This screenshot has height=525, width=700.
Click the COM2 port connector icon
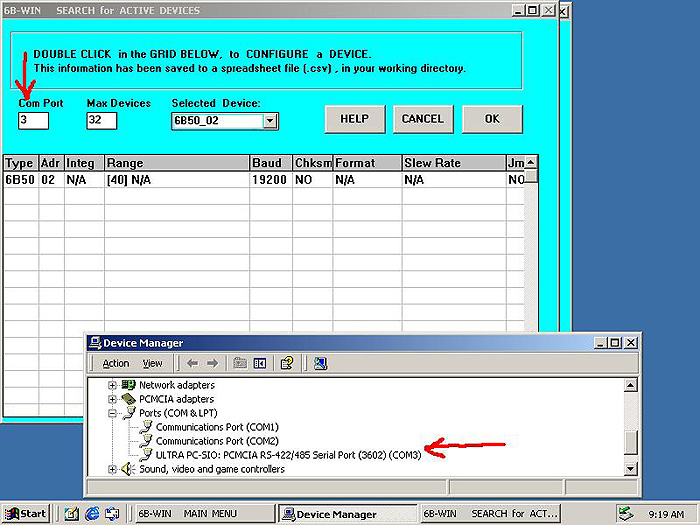coord(146,441)
